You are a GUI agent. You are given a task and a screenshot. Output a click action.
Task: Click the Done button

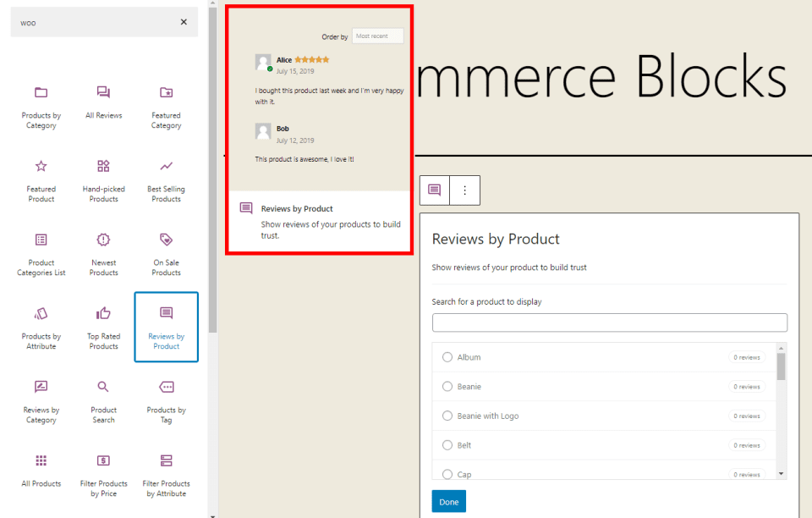pos(448,501)
